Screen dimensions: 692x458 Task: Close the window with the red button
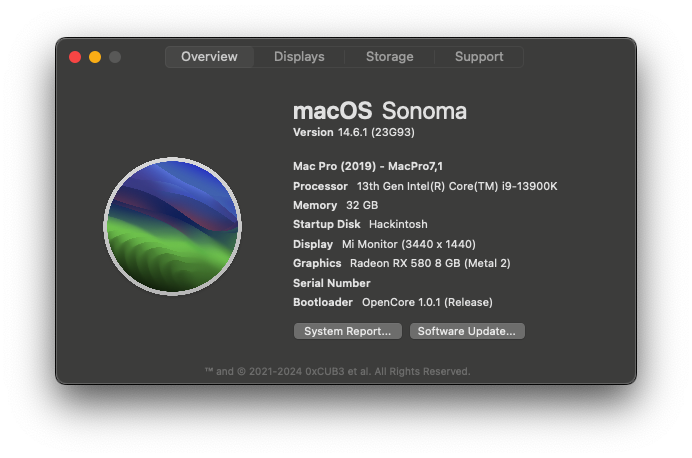pyautogui.click(x=75, y=57)
